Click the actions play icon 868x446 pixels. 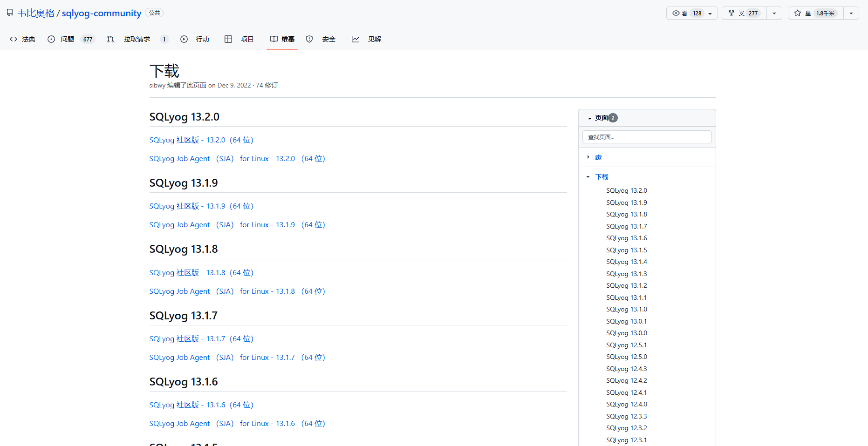click(184, 39)
